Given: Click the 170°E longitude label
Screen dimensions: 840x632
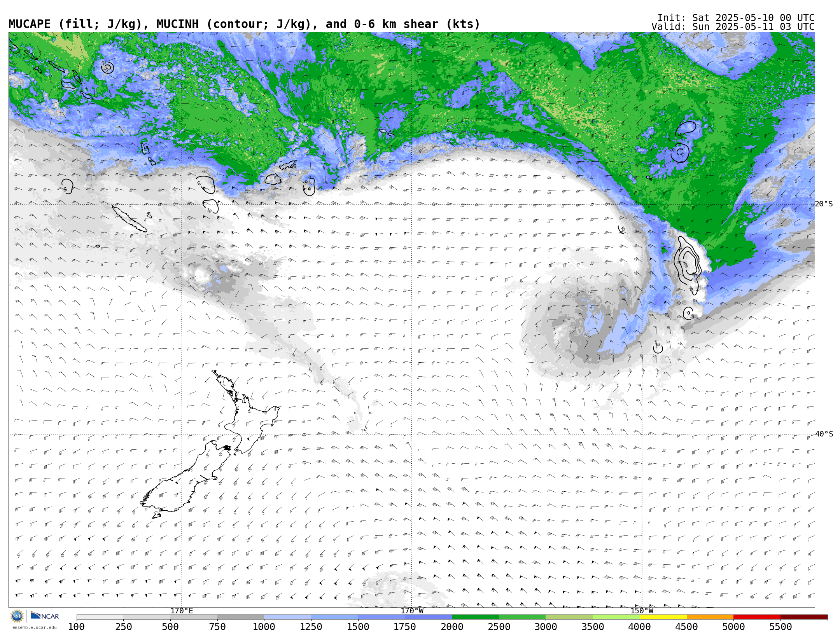Looking at the screenshot, I should [182, 611].
